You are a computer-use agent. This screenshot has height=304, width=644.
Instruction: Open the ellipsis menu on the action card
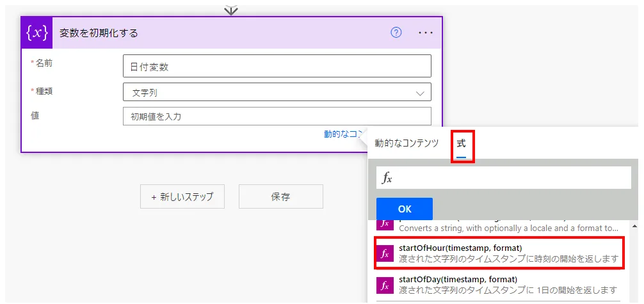pos(426,33)
